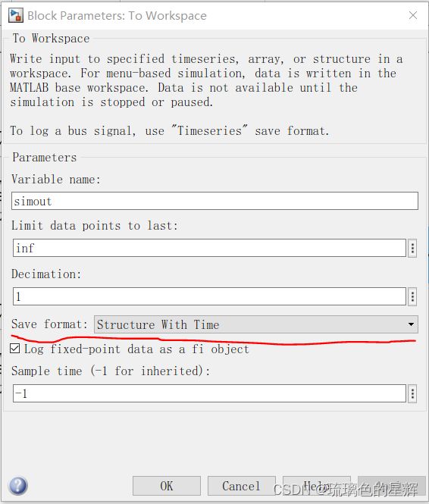
Task: Click the Cancel button
Action: tap(241, 486)
